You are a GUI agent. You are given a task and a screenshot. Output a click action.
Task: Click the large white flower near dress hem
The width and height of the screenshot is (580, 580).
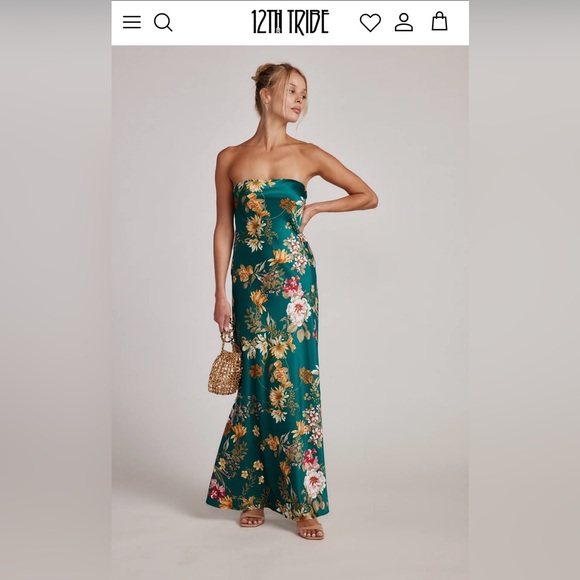pos(314,483)
